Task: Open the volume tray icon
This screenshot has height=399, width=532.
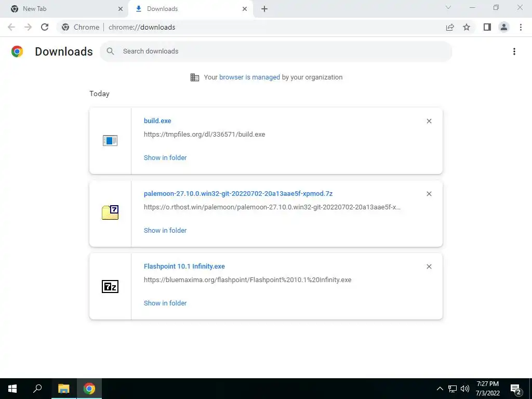Action: [x=465, y=389]
